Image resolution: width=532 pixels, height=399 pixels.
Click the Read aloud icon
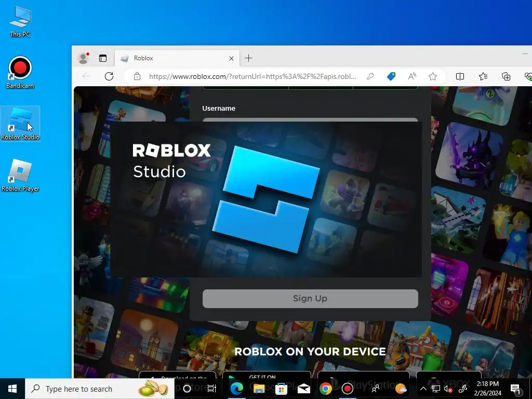[x=412, y=76]
